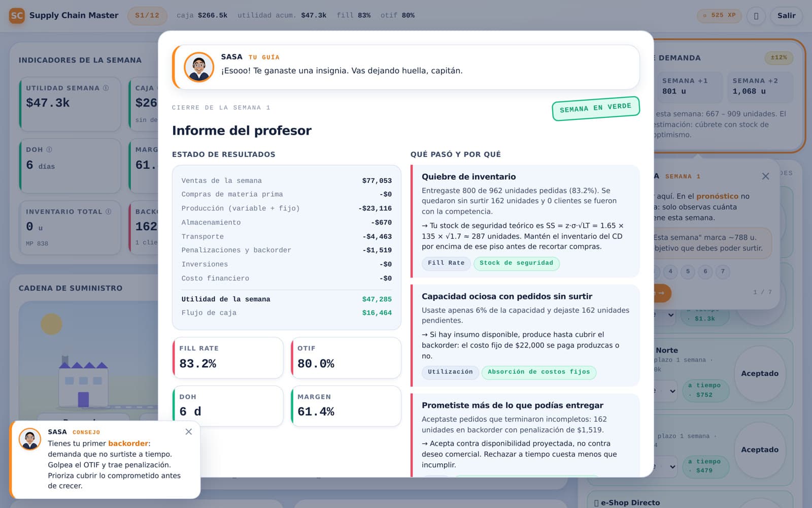Screen dimensions: 812x508
Task: Click the Salir button
Action: 786,16
